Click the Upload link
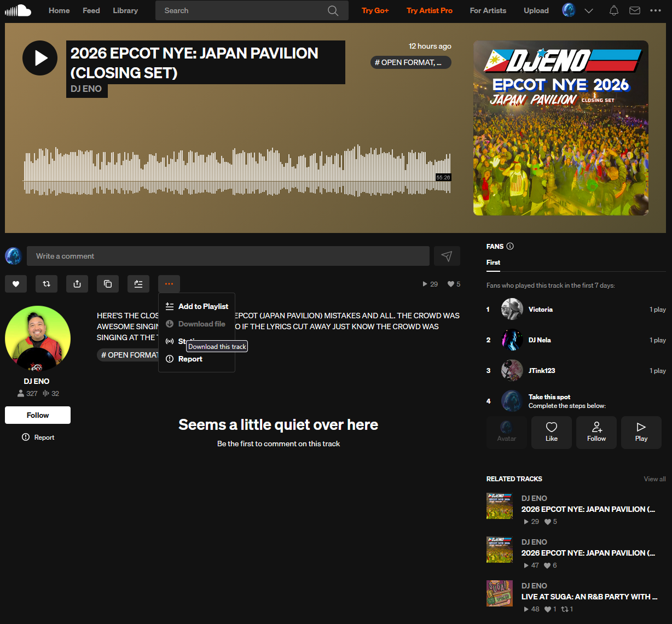Screen dimensions: 672x624 [x=536, y=10]
